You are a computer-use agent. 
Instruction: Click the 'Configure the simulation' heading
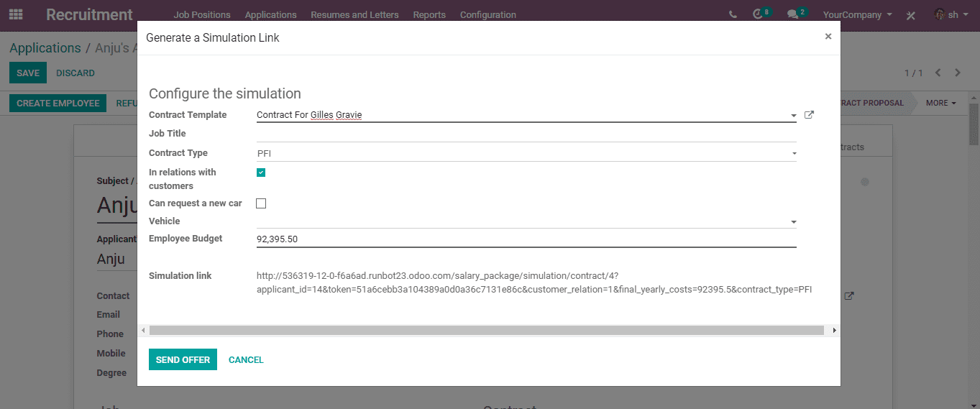point(225,93)
